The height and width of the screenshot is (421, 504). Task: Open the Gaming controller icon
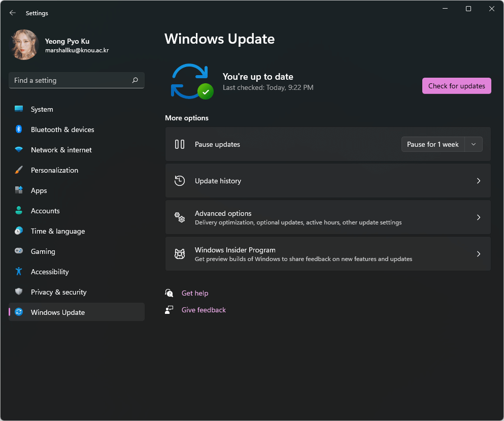click(x=19, y=251)
